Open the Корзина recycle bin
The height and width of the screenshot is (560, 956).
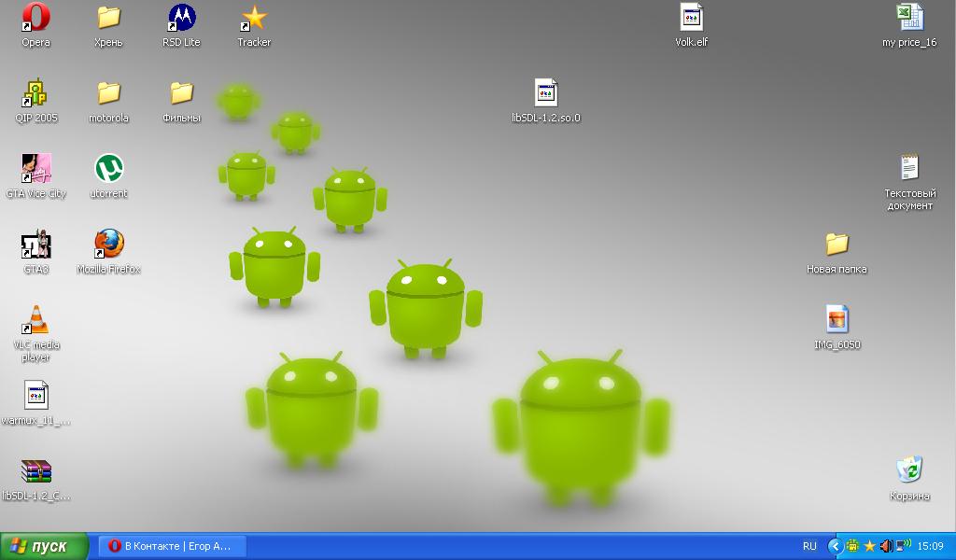point(909,469)
